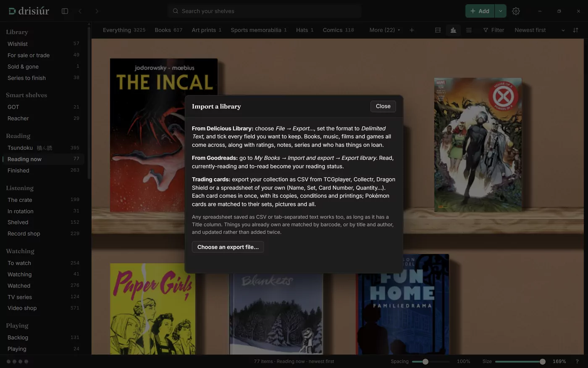Open the TV series shelf
The height and width of the screenshot is (368, 588).
coord(43,297)
